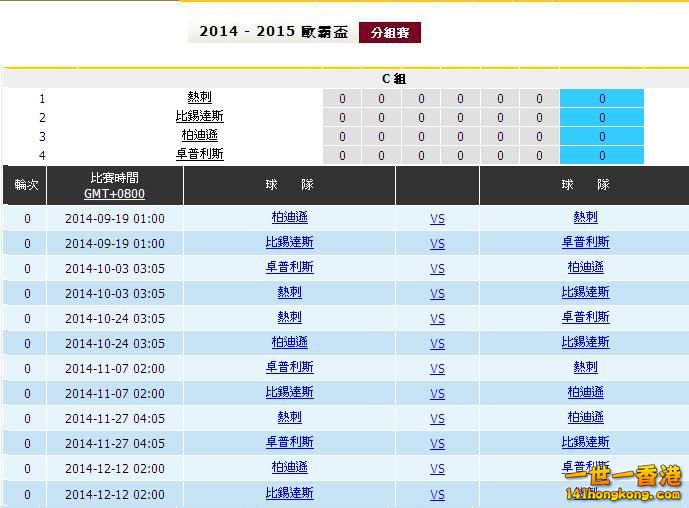Select date 2014-09-19 01:00 in 柏迪遜 home row
Image resolution: width=689 pixels, height=508 pixels.
point(115,219)
